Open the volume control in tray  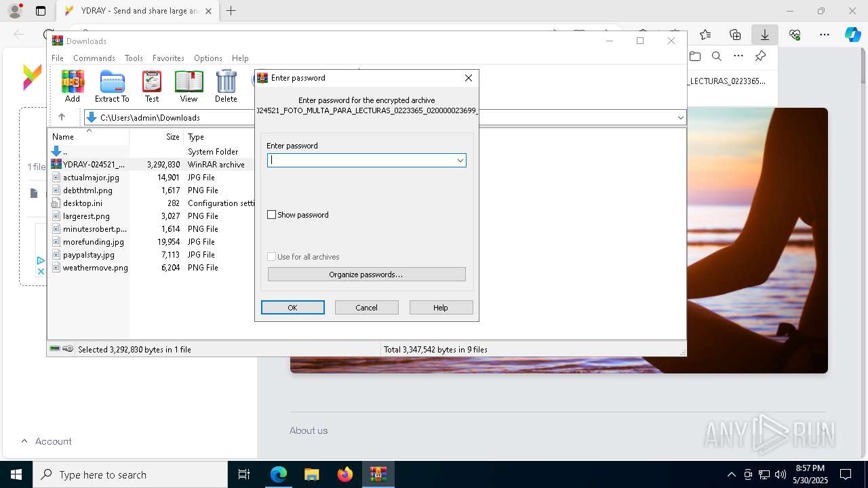[780, 474]
